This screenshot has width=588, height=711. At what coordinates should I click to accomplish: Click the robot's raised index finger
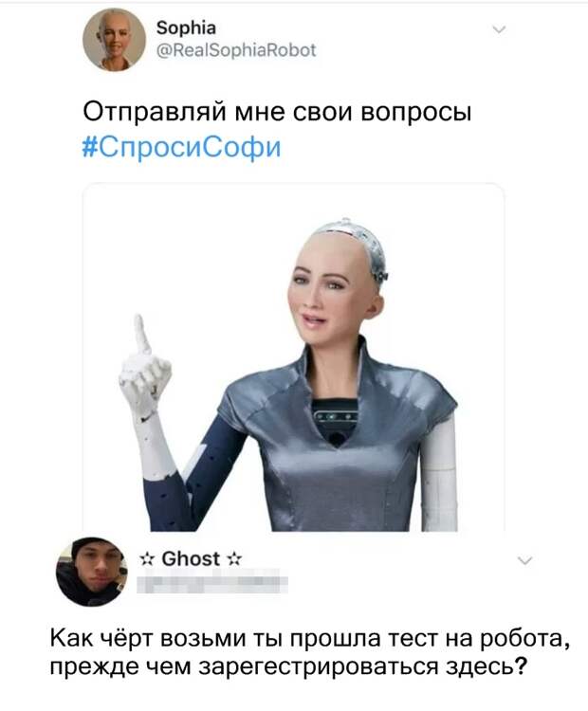coord(141,335)
